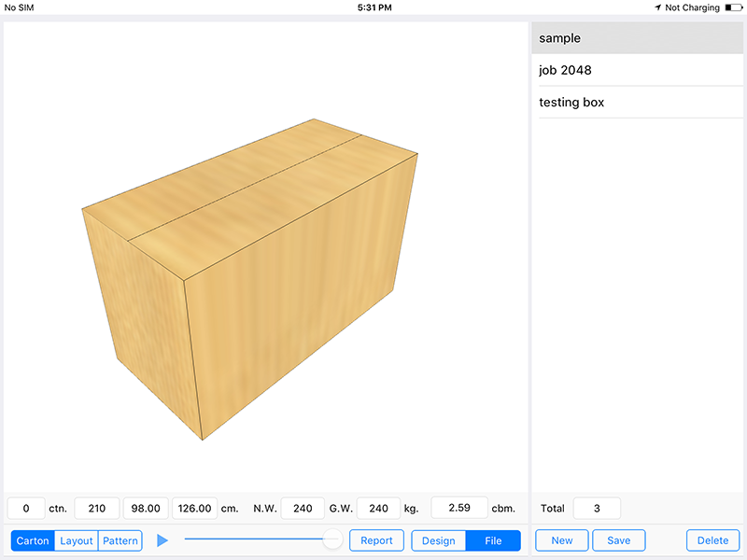Edit the width field showing 98.00

coord(146,508)
